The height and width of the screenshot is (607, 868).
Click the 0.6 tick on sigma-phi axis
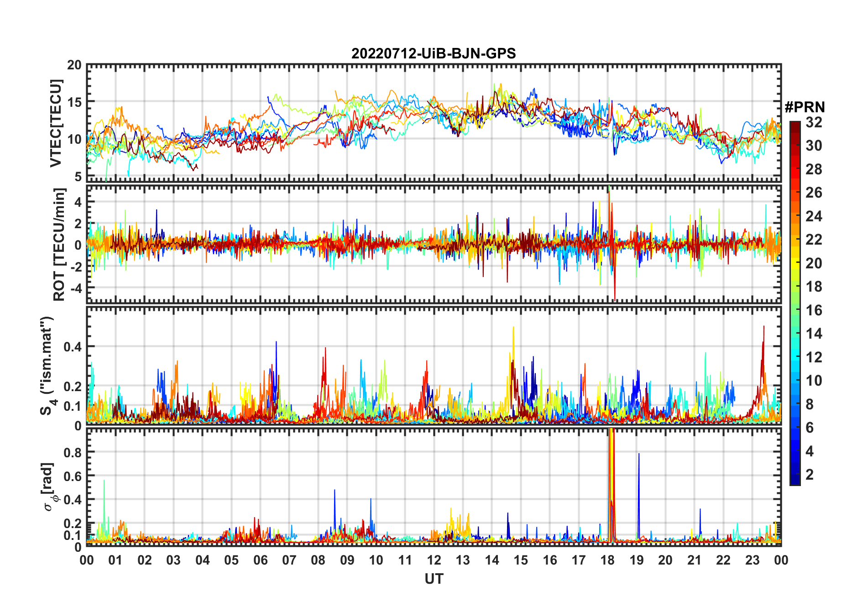click(x=73, y=476)
